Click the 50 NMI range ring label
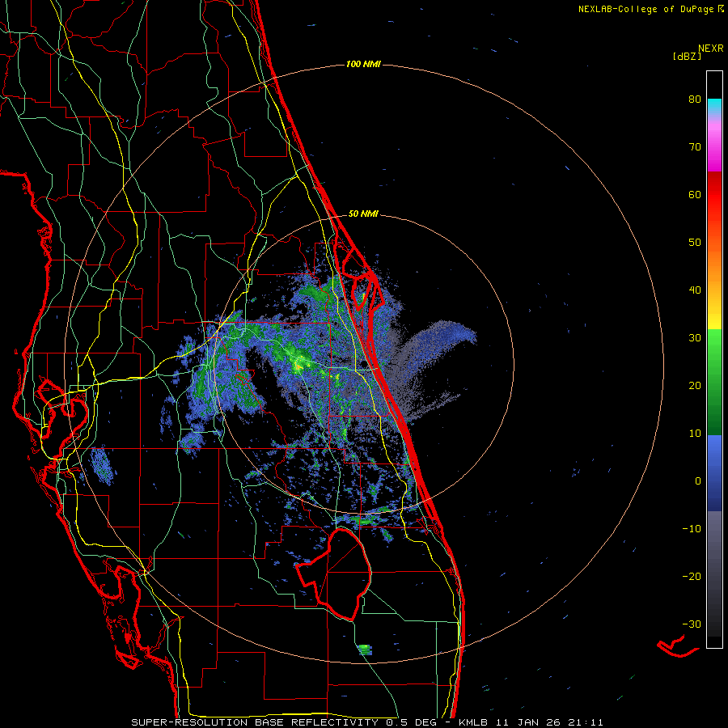The image size is (728, 728). (x=363, y=214)
